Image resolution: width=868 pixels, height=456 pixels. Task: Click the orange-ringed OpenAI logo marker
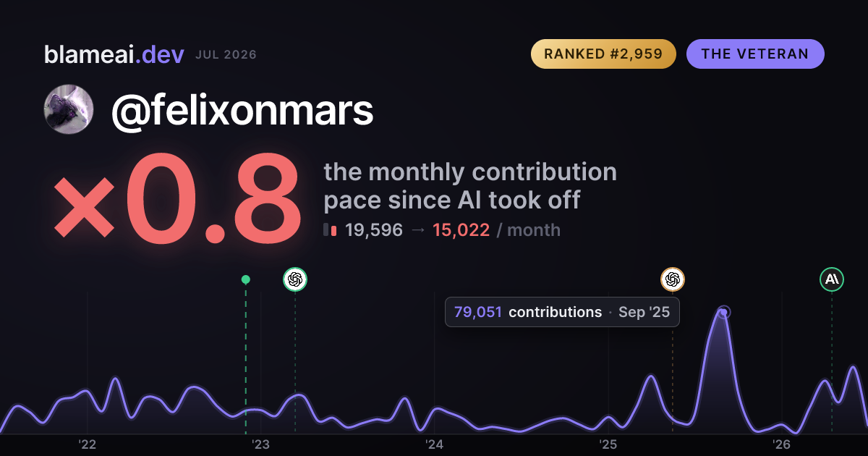(673, 279)
